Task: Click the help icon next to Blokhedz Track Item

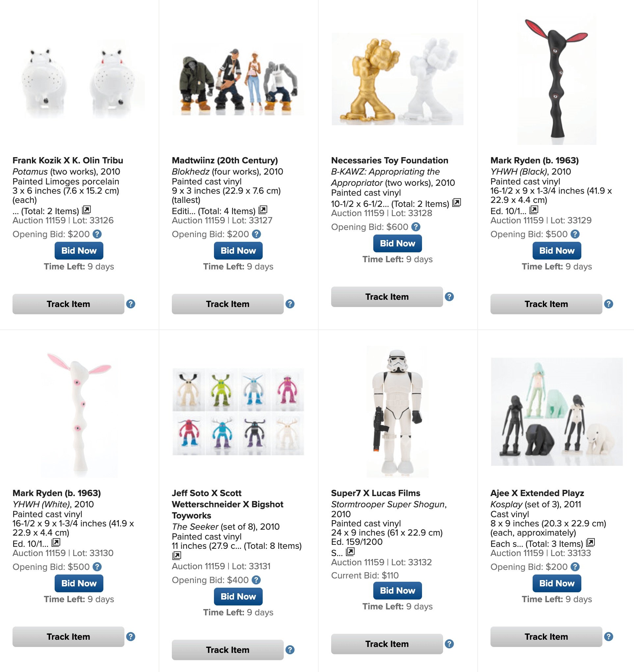Action: pos(290,304)
